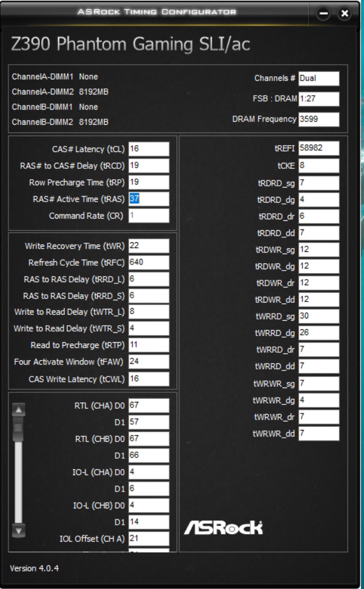Click the tWRRD_dd value field
364x589 pixels.
pos(319,366)
